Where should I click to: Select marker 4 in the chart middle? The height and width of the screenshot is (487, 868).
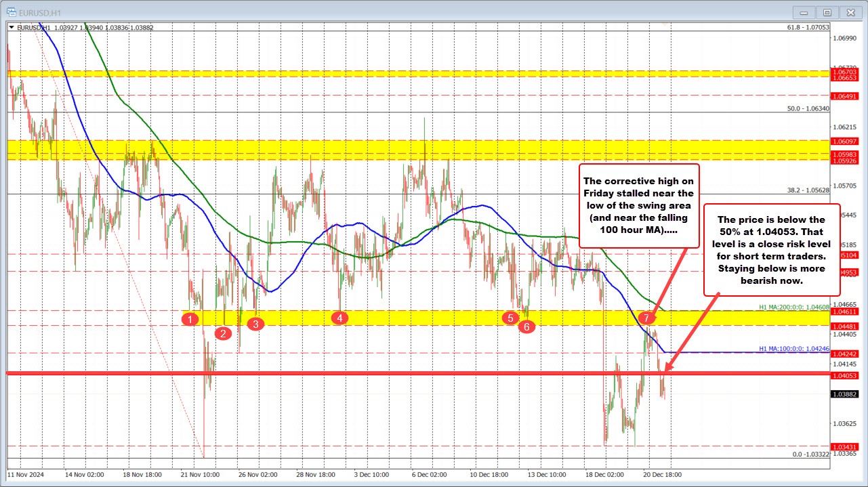tap(339, 317)
